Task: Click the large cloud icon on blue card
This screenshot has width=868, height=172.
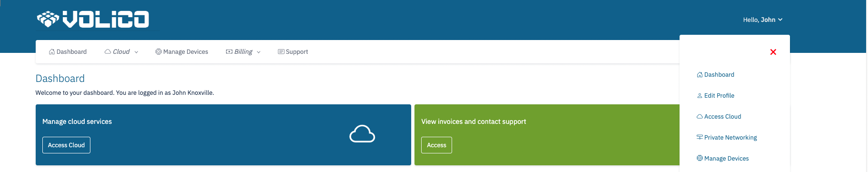Action: (362, 134)
